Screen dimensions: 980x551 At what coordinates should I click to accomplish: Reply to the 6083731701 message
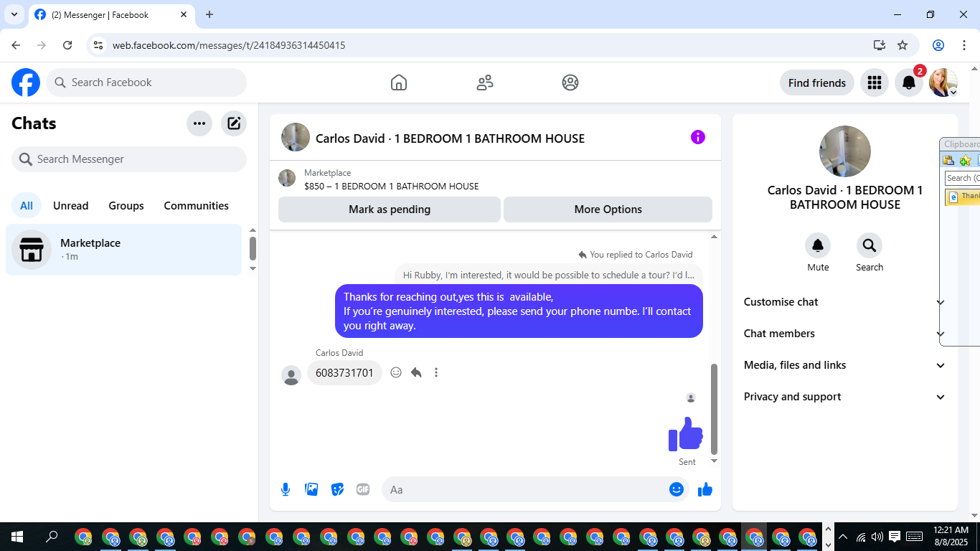pos(416,372)
